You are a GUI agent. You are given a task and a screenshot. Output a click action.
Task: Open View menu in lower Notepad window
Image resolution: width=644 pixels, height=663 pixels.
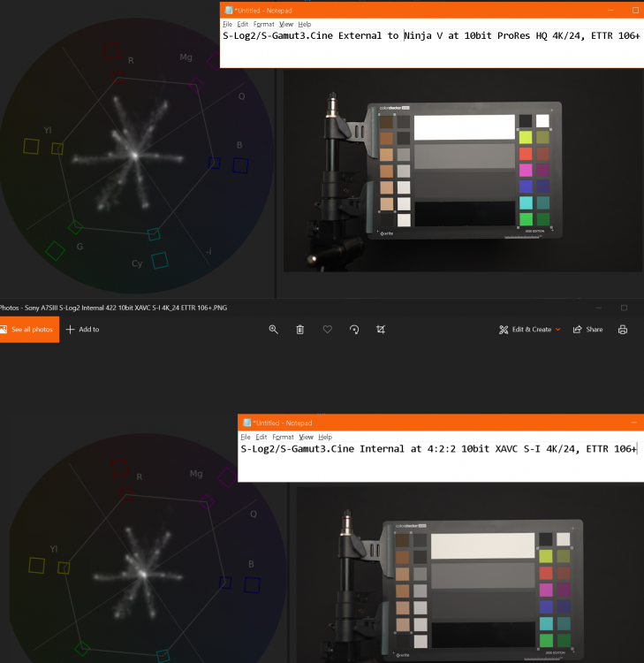coord(306,437)
